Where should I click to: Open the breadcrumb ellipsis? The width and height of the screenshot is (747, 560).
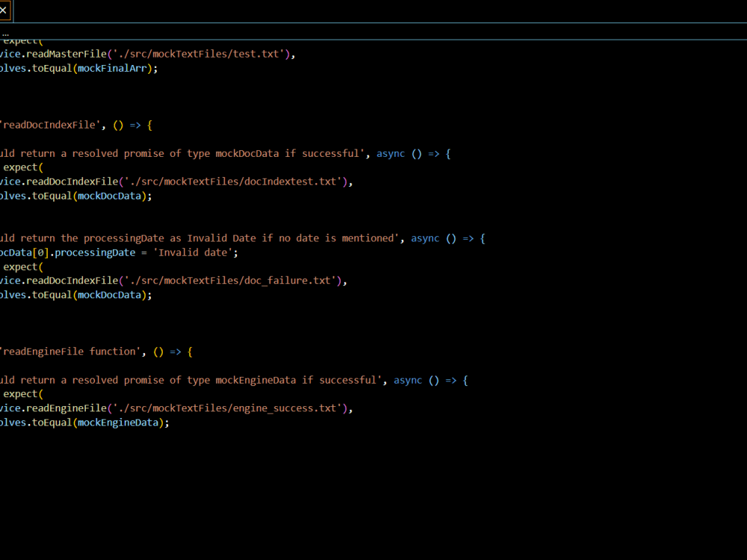point(5,34)
